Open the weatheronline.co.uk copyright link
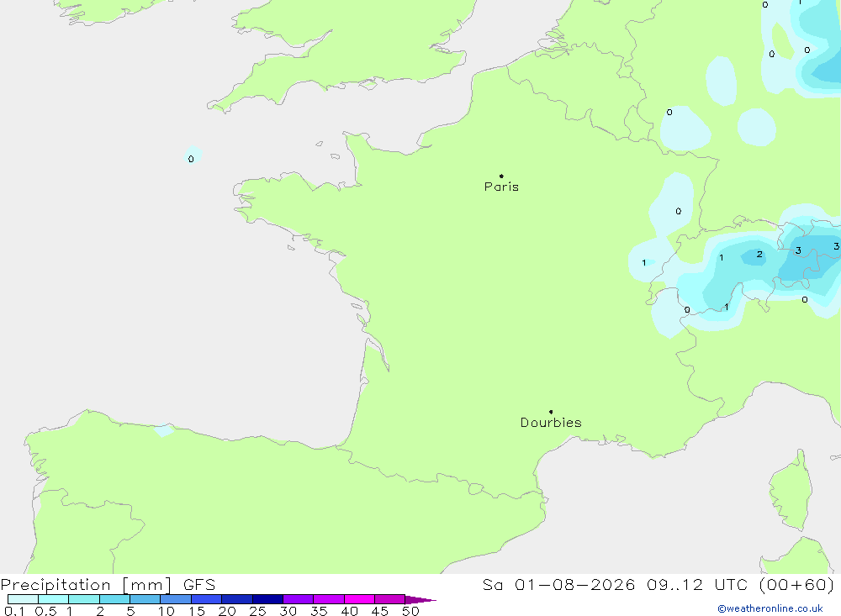This screenshot has width=841, height=616. pyautogui.click(x=770, y=608)
